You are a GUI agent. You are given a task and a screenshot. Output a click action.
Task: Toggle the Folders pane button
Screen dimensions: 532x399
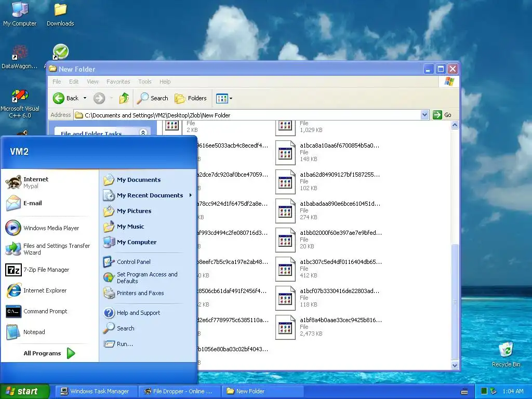point(191,98)
